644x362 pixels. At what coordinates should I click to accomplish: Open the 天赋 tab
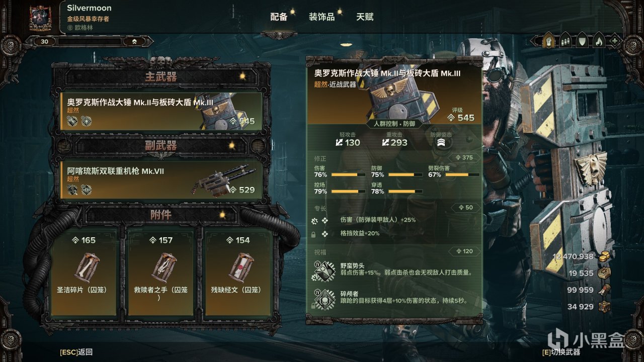pyautogui.click(x=365, y=17)
